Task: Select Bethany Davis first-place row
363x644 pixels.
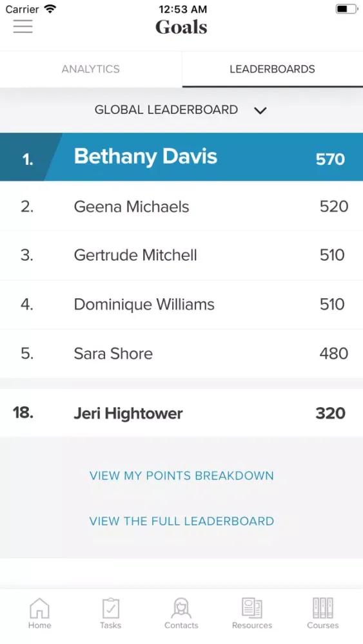Action: (181, 157)
